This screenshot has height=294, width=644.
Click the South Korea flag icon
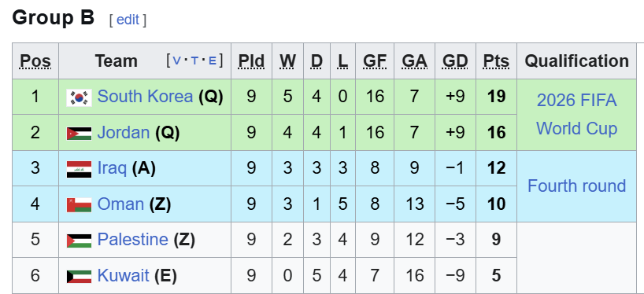pyautogui.click(x=79, y=97)
